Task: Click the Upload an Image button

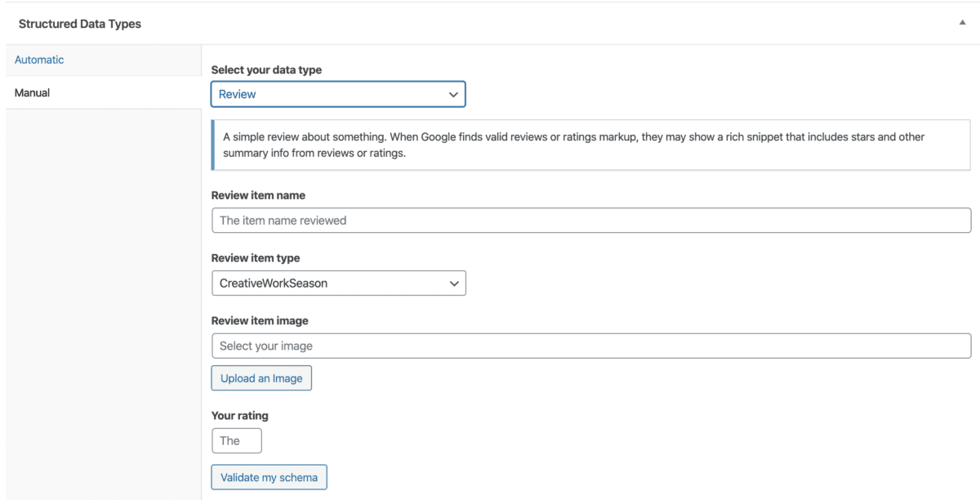Action: pyautogui.click(x=261, y=378)
